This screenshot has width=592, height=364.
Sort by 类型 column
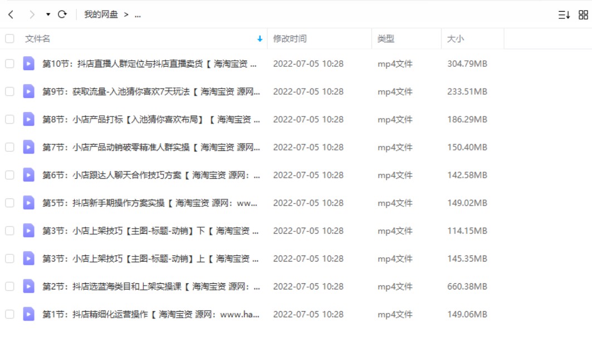pos(385,38)
